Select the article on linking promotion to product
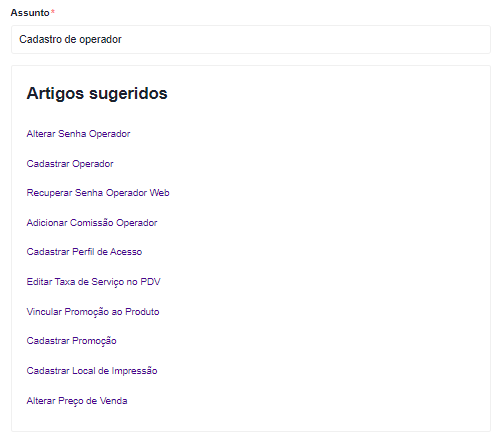The image size is (498, 436). [93, 312]
